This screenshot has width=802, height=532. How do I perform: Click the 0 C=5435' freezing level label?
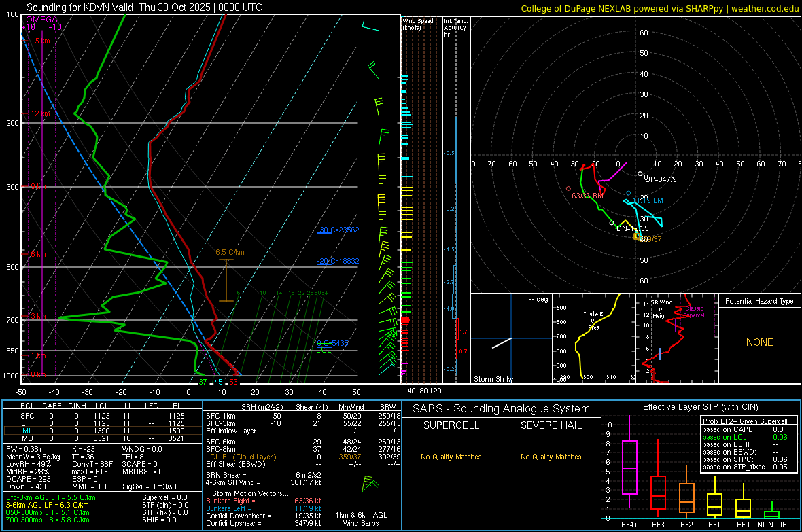pyautogui.click(x=332, y=343)
